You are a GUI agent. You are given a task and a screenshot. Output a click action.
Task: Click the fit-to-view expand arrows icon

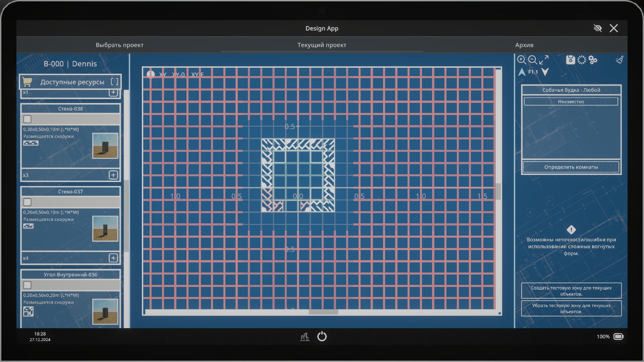coord(544,60)
